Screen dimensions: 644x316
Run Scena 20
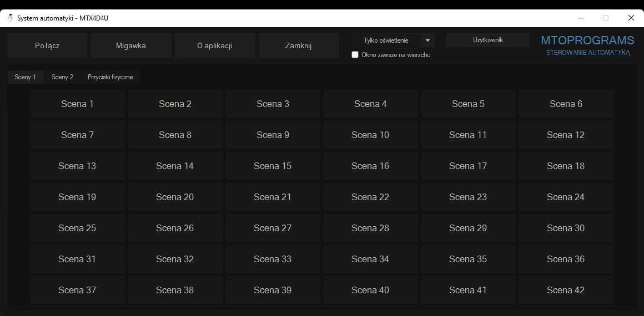pyautogui.click(x=175, y=197)
